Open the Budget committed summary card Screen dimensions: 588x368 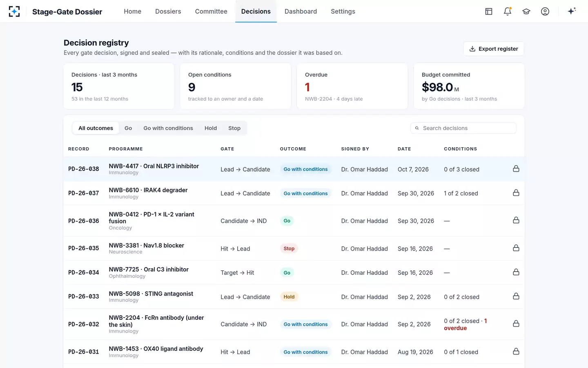[469, 86]
